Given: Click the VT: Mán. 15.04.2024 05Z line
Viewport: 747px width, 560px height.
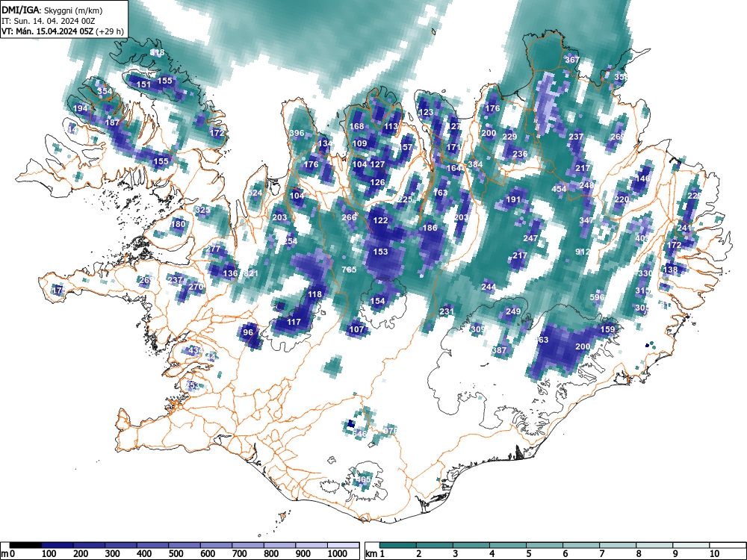Looking at the screenshot, I should click(x=63, y=31).
